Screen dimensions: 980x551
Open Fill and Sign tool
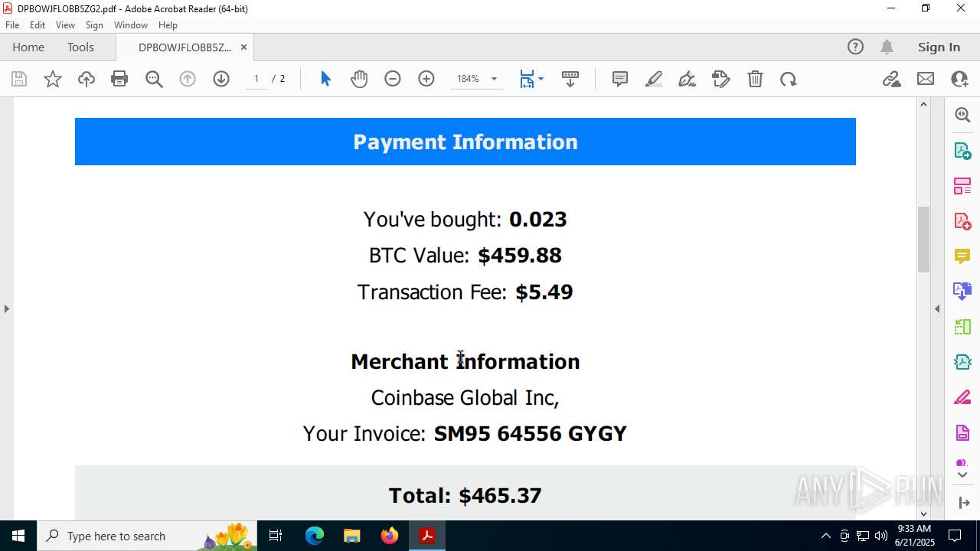(720, 79)
